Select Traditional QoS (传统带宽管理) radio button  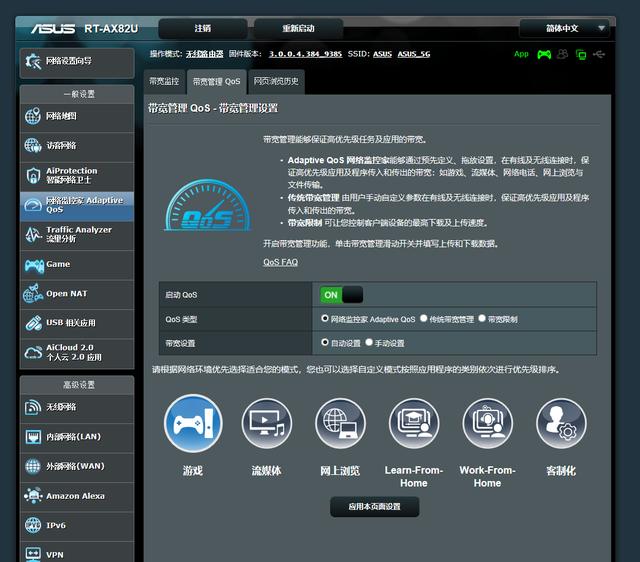click(x=424, y=318)
